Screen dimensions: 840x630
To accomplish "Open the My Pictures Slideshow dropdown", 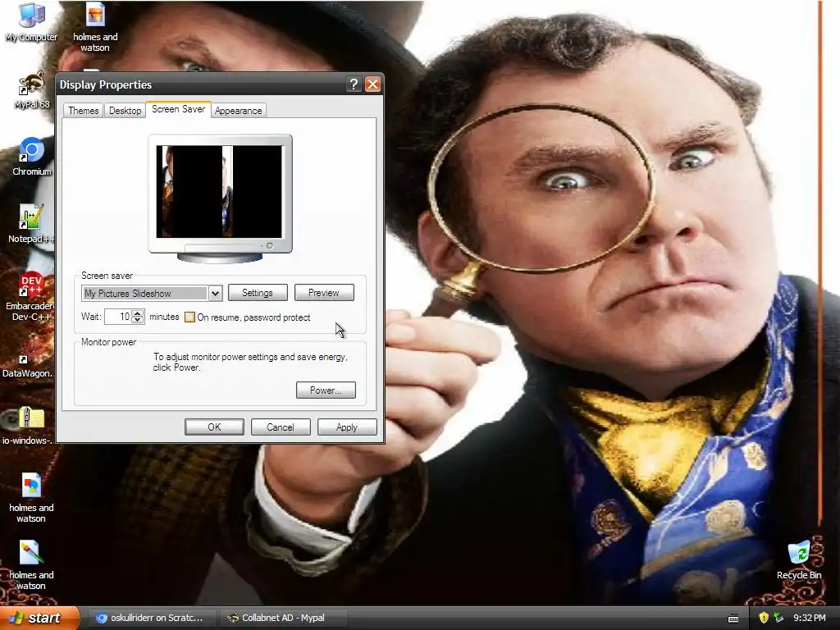I will 215,293.
